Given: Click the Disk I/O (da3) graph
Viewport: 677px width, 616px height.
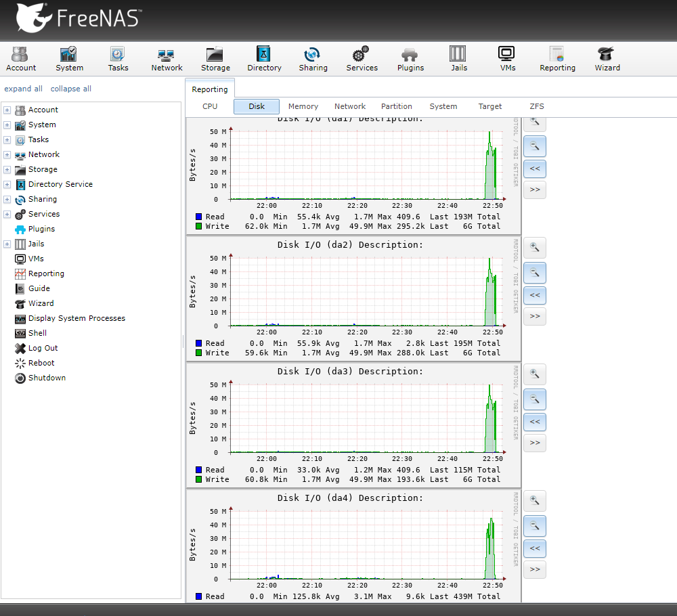Looking at the screenshot, I should (353, 425).
